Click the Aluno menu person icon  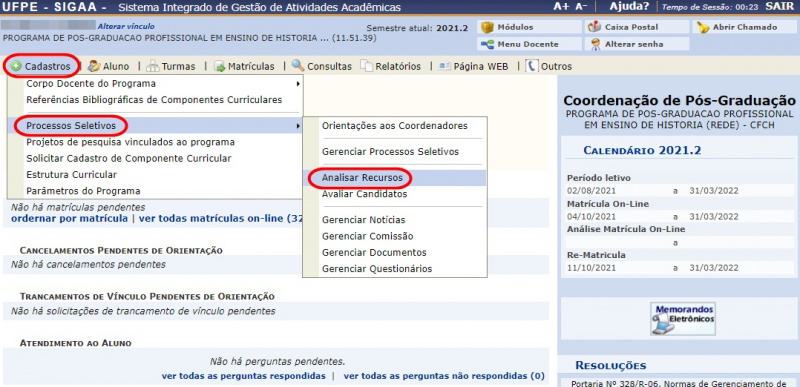tap(94, 66)
